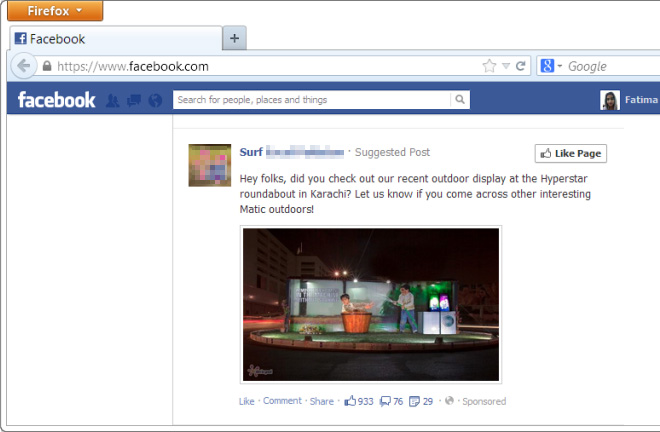Like the post via the Like link
The image size is (660, 432).
click(246, 401)
